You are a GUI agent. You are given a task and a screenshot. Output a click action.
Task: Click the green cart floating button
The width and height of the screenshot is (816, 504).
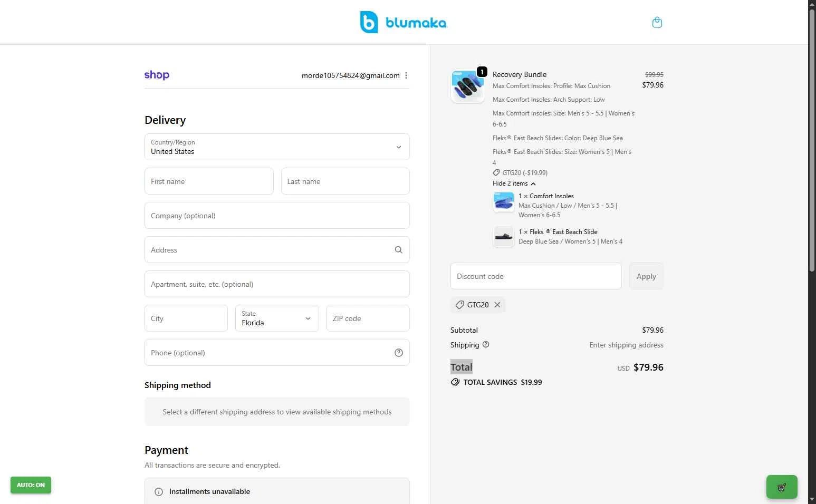point(782,487)
